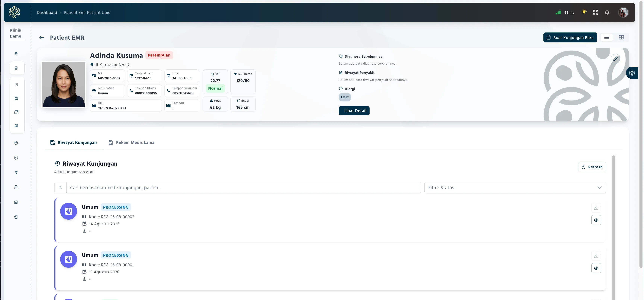Click the Jenis Pasien value Umum
This screenshot has height=300, width=644.
pos(103,93)
